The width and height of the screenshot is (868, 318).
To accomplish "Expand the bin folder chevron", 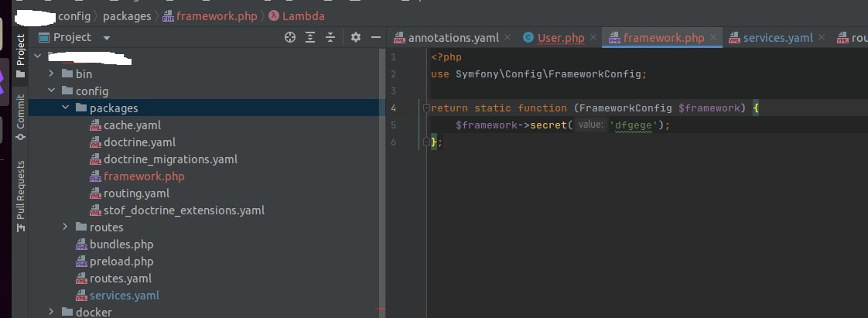I will pyautogui.click(x=51, y=74).
